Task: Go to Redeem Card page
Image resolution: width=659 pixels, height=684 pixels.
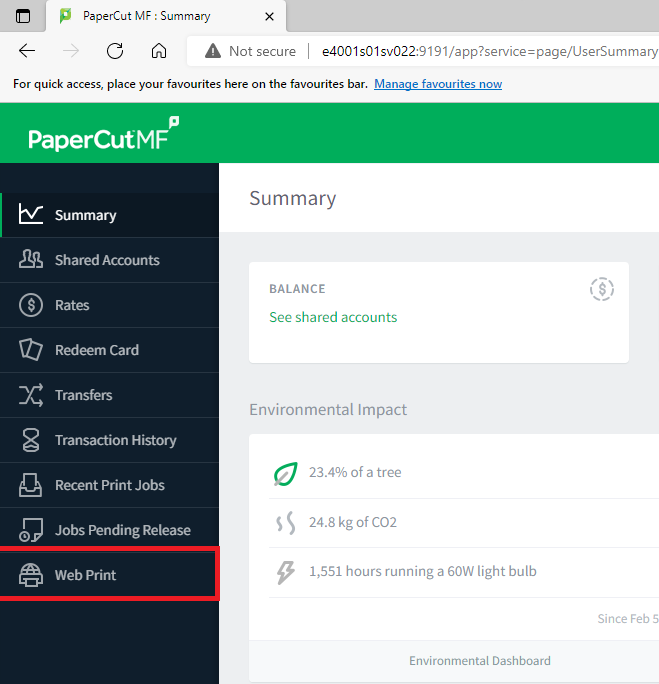Action: point(109,350)
